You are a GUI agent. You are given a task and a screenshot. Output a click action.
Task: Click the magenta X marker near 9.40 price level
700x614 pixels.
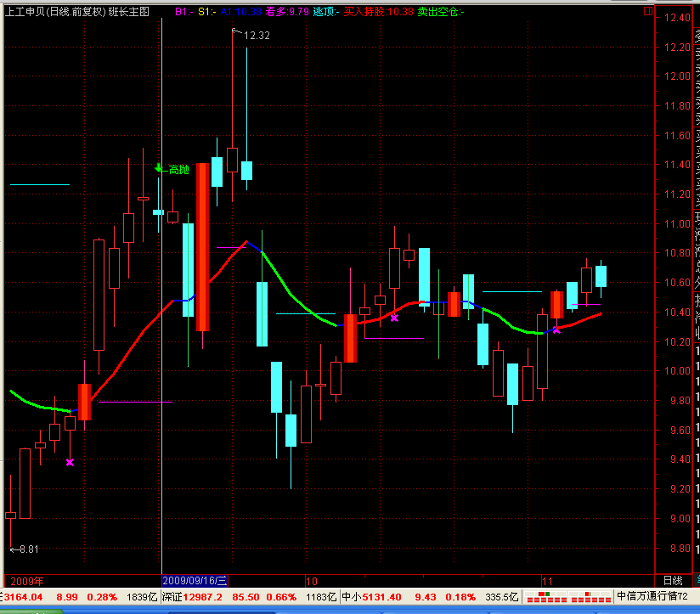click(70, 462)
